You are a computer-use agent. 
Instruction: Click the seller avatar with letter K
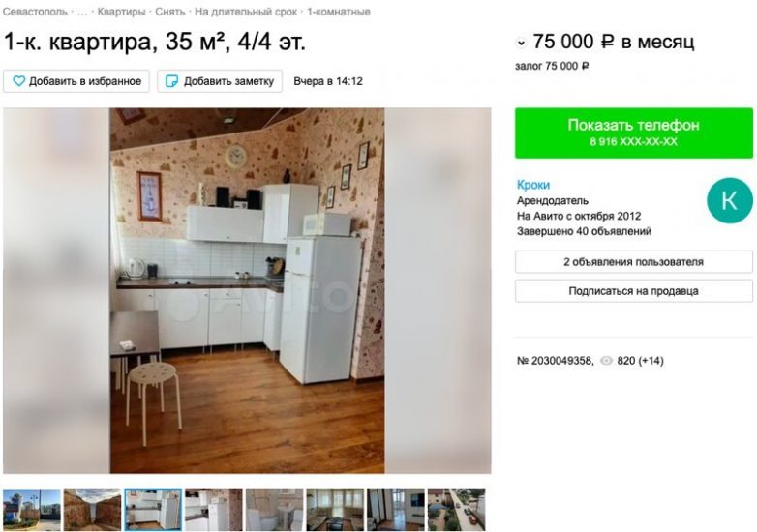click(x=730, y=200)
